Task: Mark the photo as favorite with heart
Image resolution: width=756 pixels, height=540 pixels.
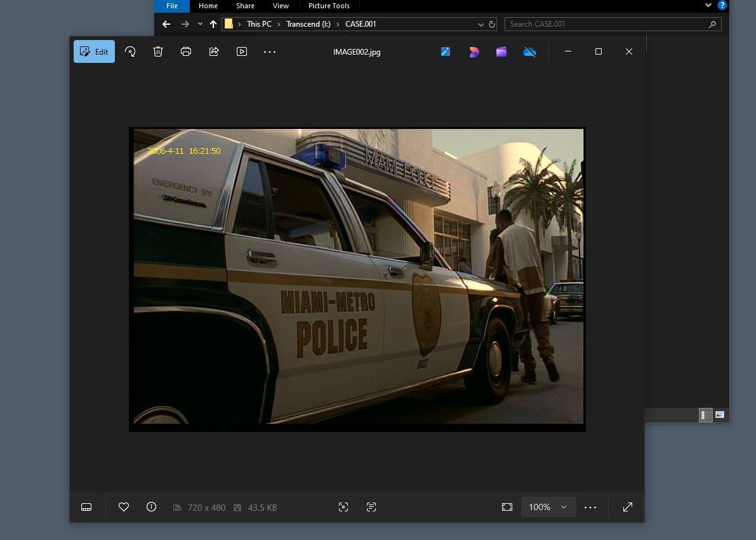Action: pyautogui.click(x=124, y=507)
